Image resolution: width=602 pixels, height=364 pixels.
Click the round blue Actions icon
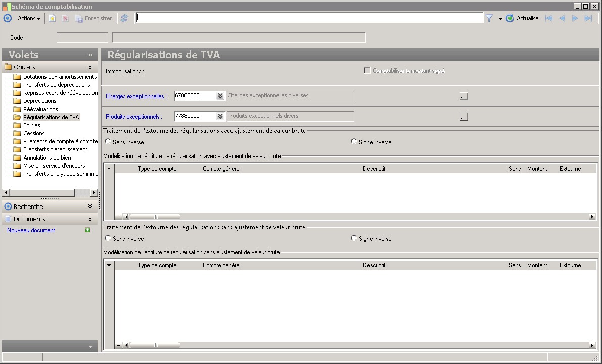pos(7,18)
